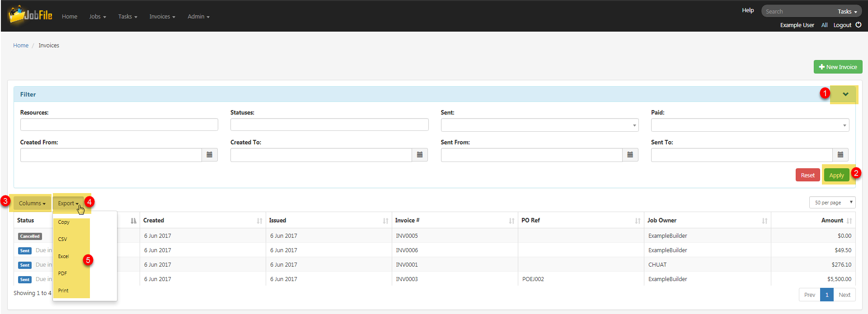Click the Created From date field
This screenshot has height=314, width=868.
pos(111,155)
